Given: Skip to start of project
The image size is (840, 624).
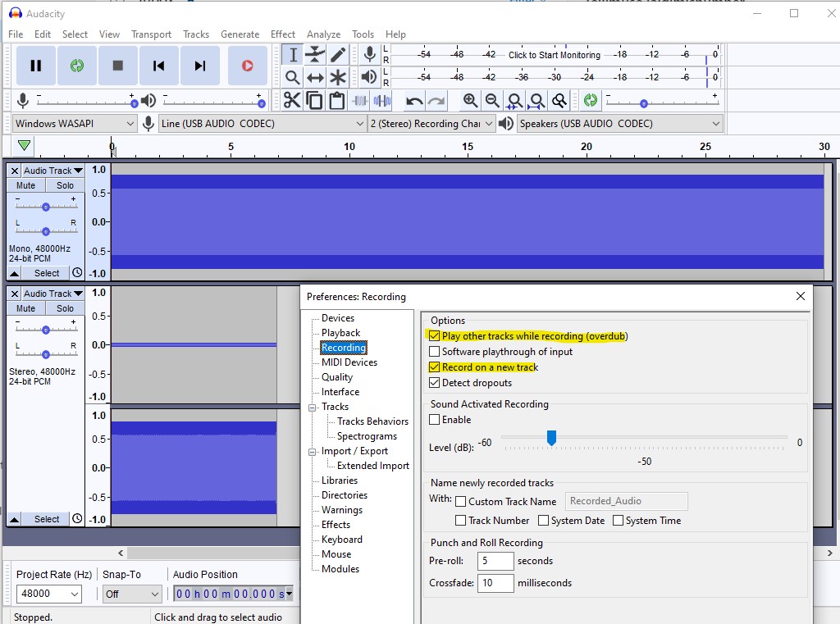Looking at the screenshot, I should coord(158,66).
